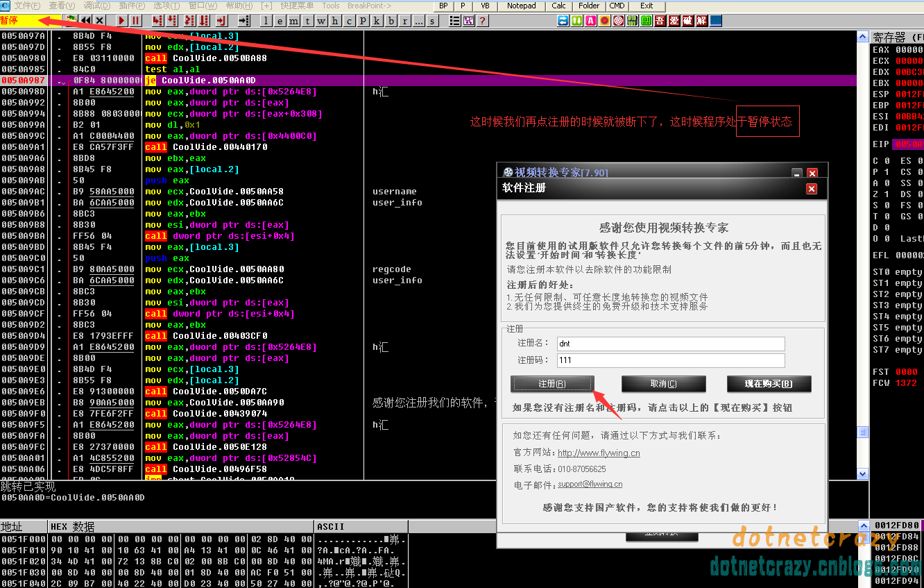Click the Open file toolbar icon
Image resolution: width=924 pixels, height=588 pixels.
point(72,20)
